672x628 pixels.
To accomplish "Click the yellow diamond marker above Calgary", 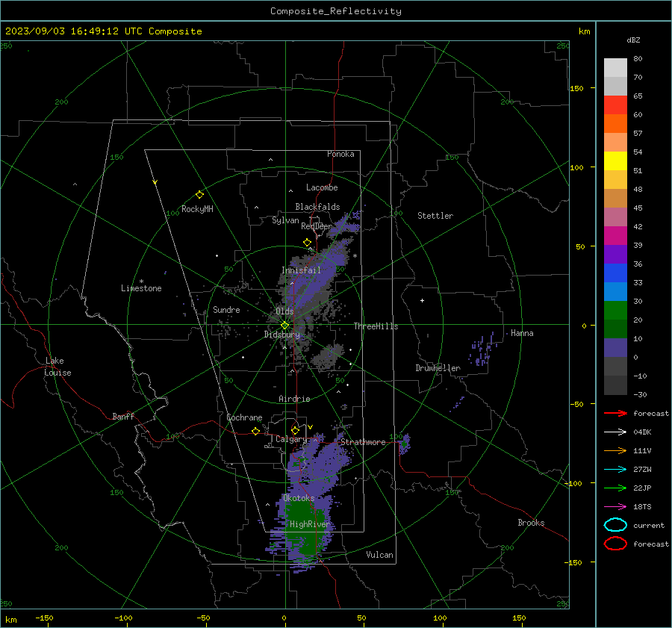I will (295, 430).
